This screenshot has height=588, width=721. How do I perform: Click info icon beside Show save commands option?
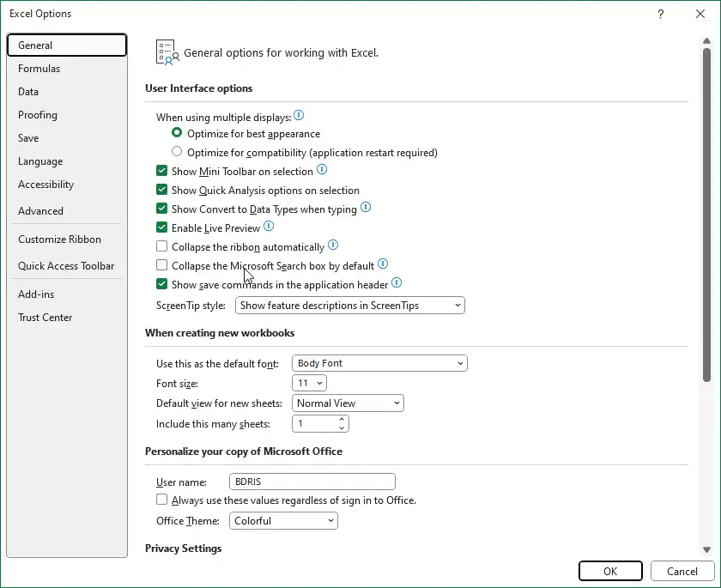coord(397,283)
